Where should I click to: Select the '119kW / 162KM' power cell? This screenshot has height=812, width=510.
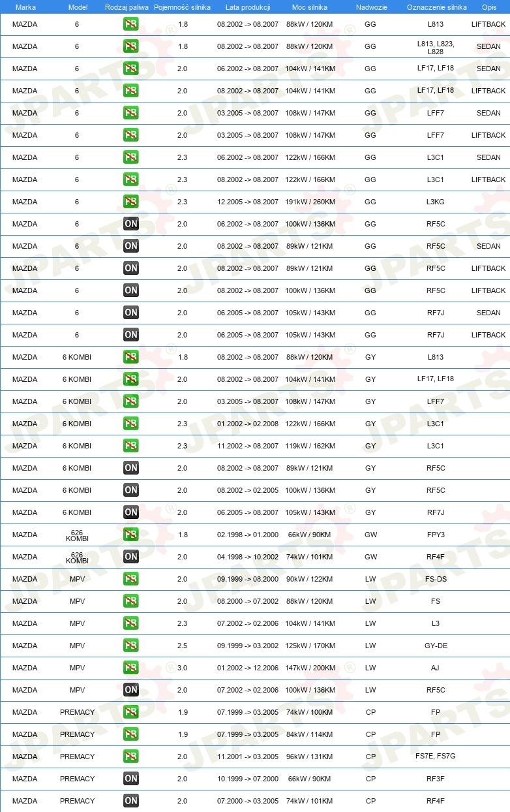pos(310,446)
